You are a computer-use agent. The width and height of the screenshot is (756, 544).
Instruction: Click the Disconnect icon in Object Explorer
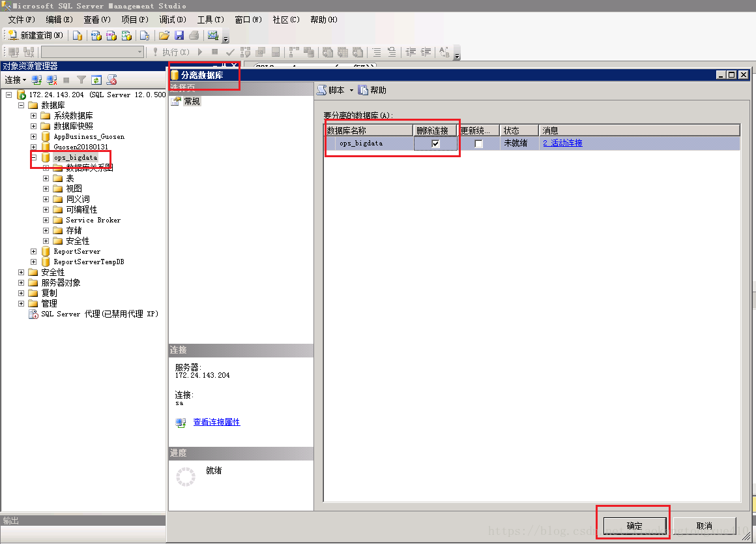tap(51, 80)
